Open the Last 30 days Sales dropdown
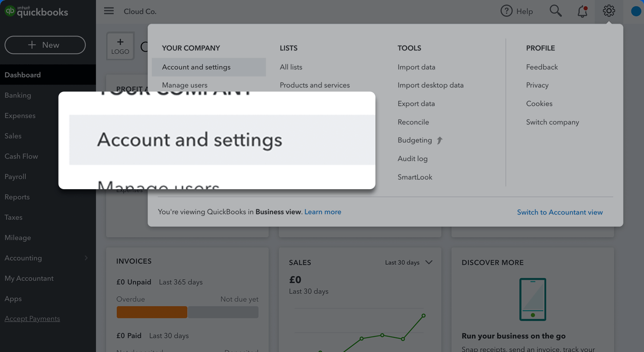The height and width of the screenshot is (352, 644). [408, 262]
